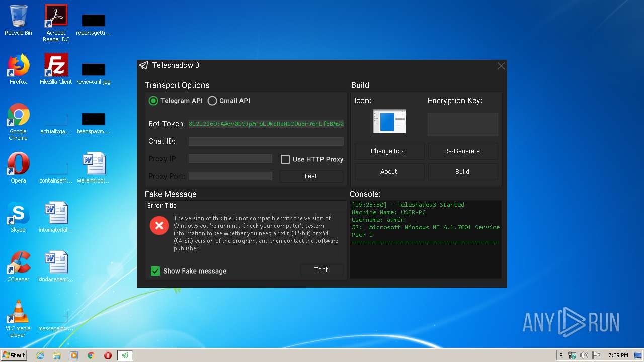Click the Bot Token input field
Image resolution: width=644 pixels, height=362 pixels.
point(266,124)
